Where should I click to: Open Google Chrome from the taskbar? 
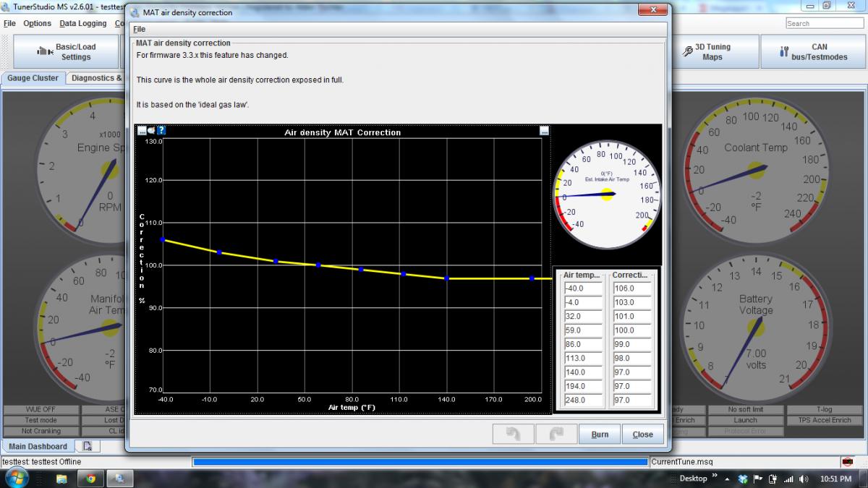(90, 478)
